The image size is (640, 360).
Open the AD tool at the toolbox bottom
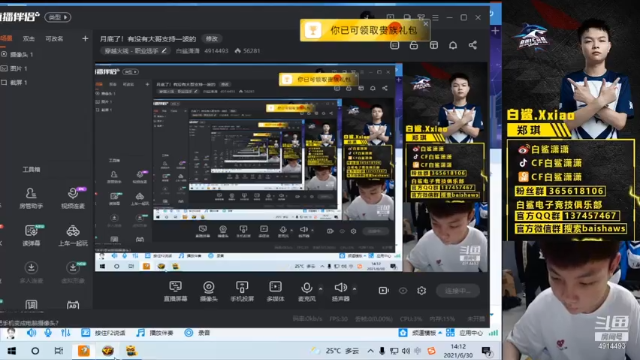tap(73, 304)
